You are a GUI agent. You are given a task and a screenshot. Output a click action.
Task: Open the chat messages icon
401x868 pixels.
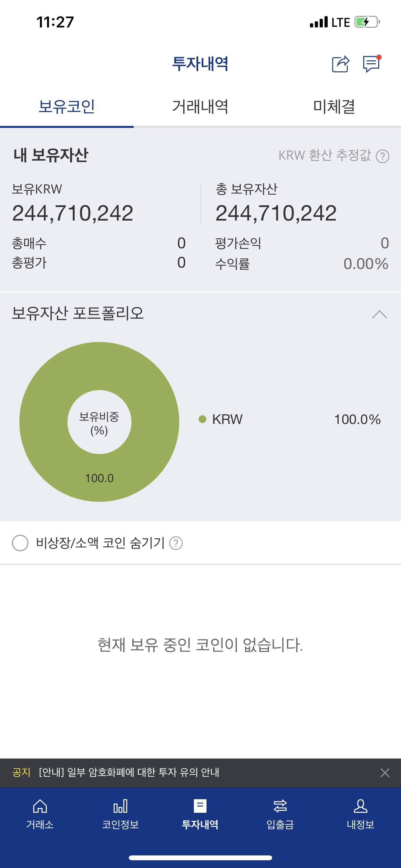click(372, 64)
